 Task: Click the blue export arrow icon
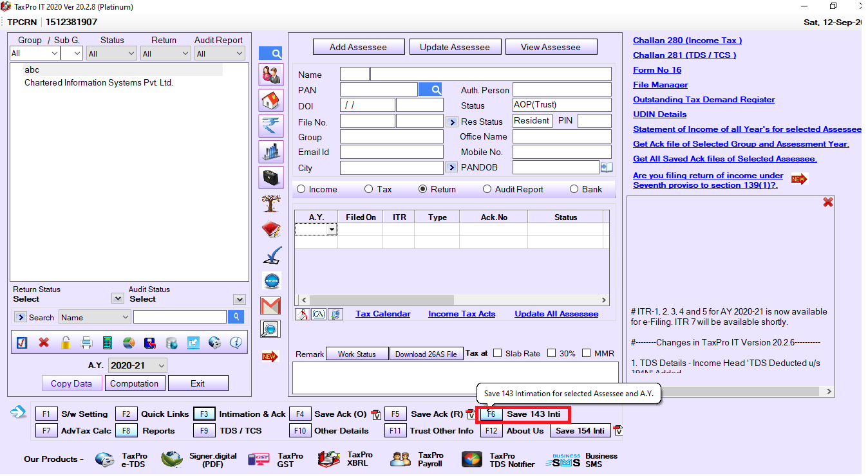coord(193,343)
